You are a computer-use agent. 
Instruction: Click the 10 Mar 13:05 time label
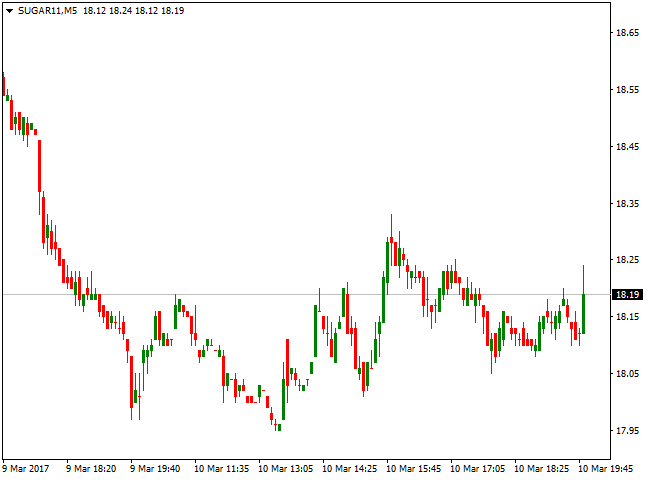286,469
